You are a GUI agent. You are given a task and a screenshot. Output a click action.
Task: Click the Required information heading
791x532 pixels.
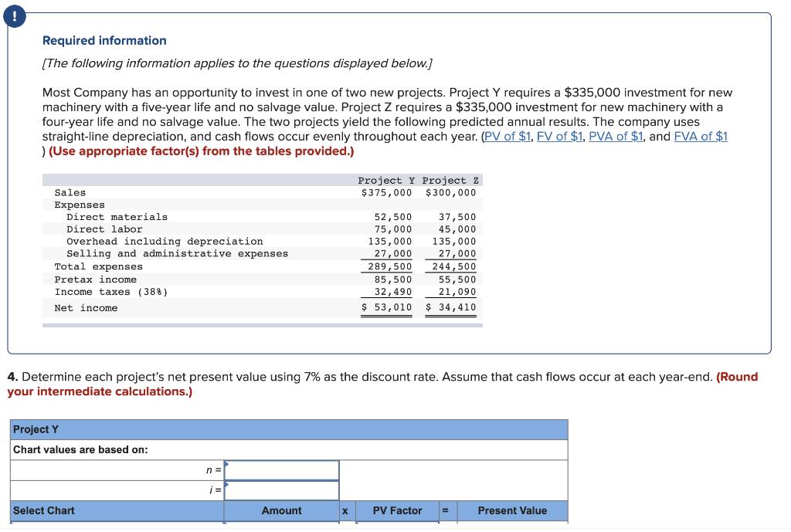coord(104,40)
